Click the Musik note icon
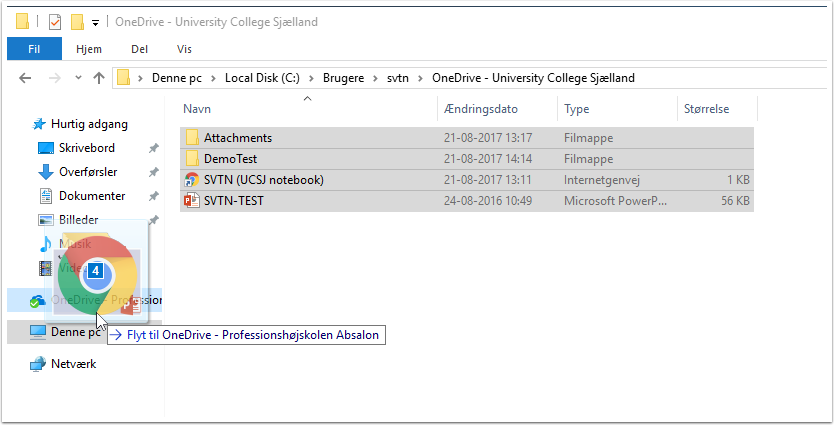 (46, 244)
